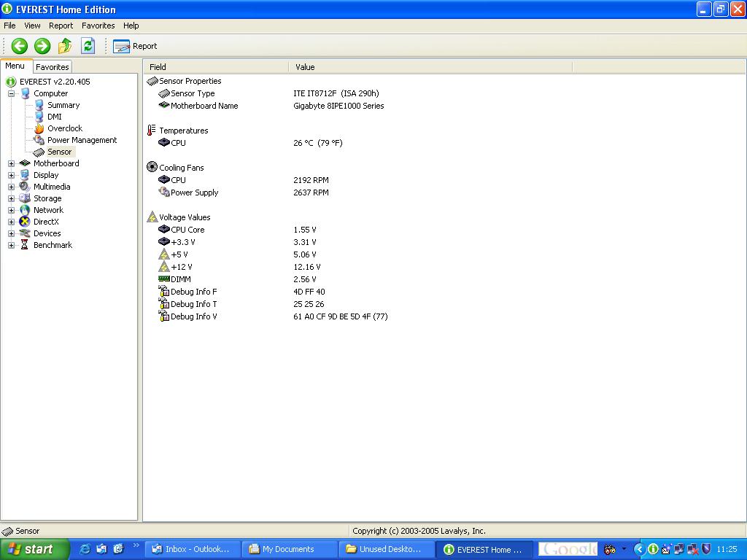Viewport: 747px width, 560px height.
Task: Open the DMI page in the tree
Action: pyautogui.click(x=54, y=117)
